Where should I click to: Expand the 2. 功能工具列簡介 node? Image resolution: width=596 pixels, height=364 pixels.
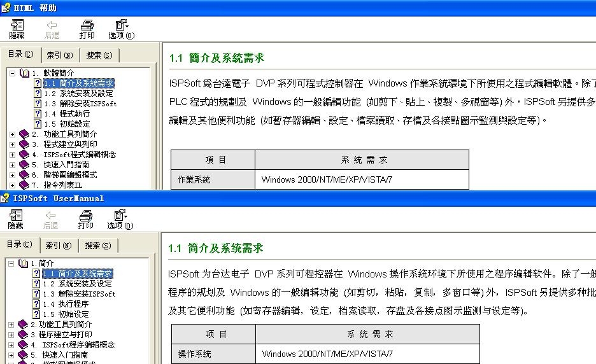tap(13, 134)
